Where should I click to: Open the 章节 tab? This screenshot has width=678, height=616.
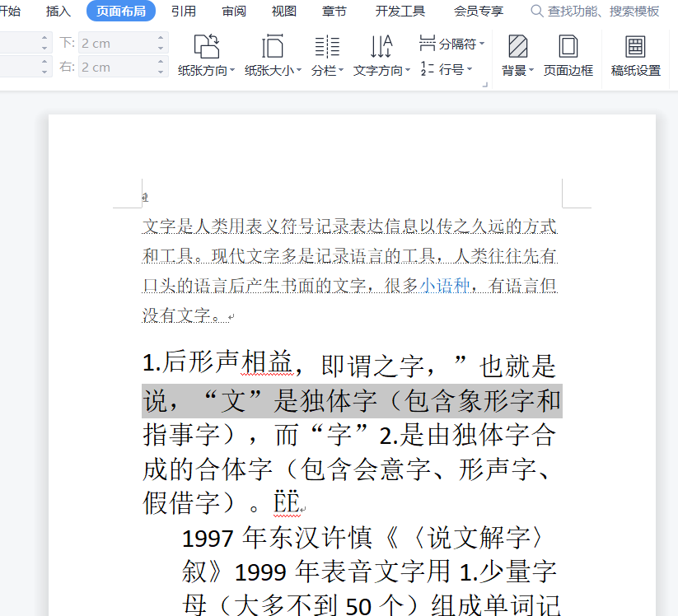pos(334,12)
